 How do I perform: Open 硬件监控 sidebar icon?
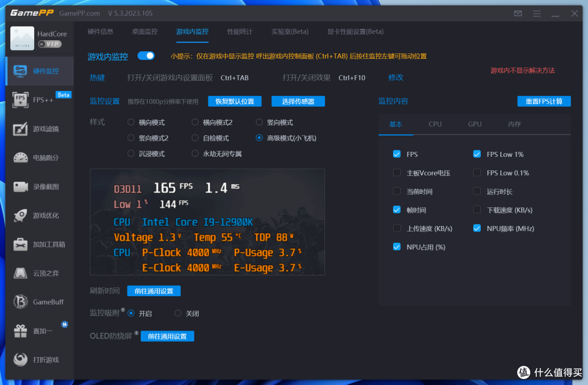pyautogui.click(x=20, y=71)
